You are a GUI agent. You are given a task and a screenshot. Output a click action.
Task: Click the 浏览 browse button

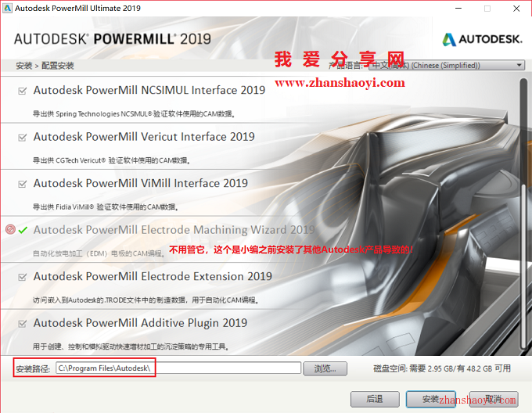(325, 368)
